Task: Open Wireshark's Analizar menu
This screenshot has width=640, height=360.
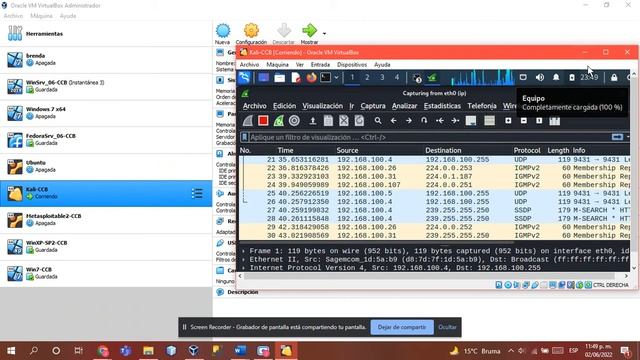Action: pos(404,106)
